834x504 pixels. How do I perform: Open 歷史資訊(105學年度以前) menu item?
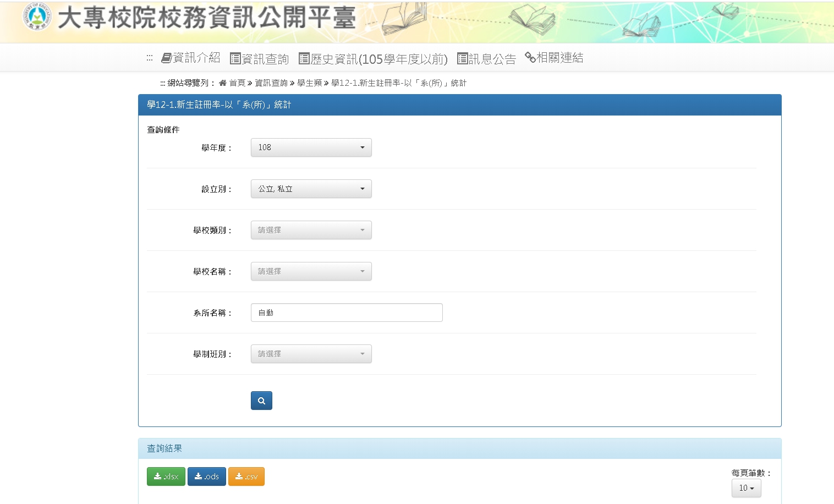[373, 59]
